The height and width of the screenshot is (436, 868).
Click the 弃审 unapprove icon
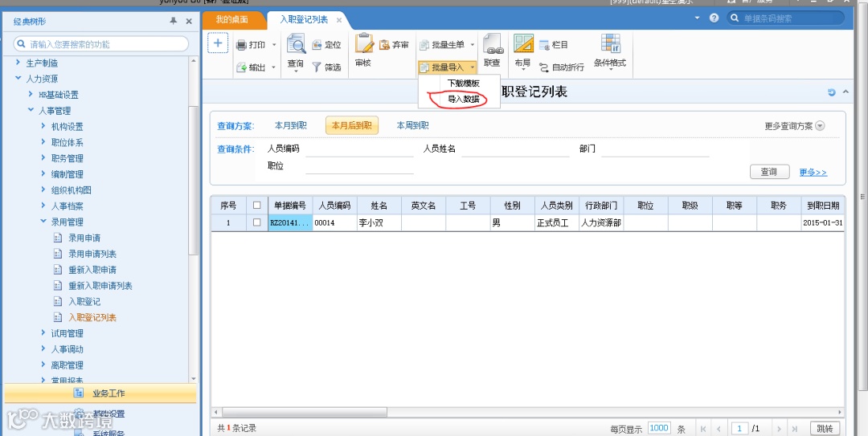pyautogui.click(x=385, y=45)
